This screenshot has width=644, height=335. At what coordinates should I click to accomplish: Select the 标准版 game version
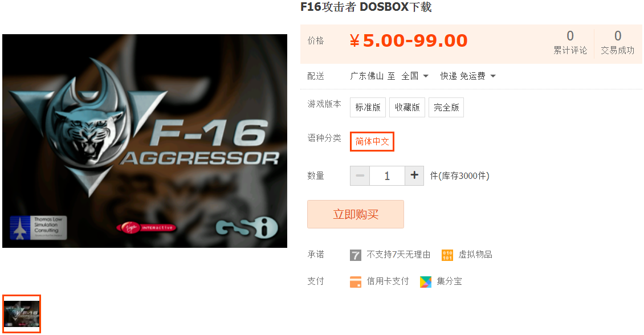(368, 108)
